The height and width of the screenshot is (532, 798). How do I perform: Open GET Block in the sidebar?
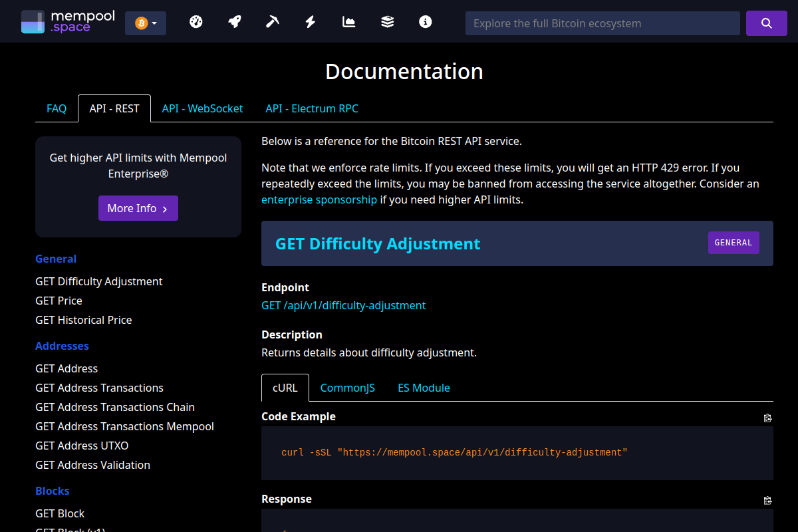click(60, 513)
